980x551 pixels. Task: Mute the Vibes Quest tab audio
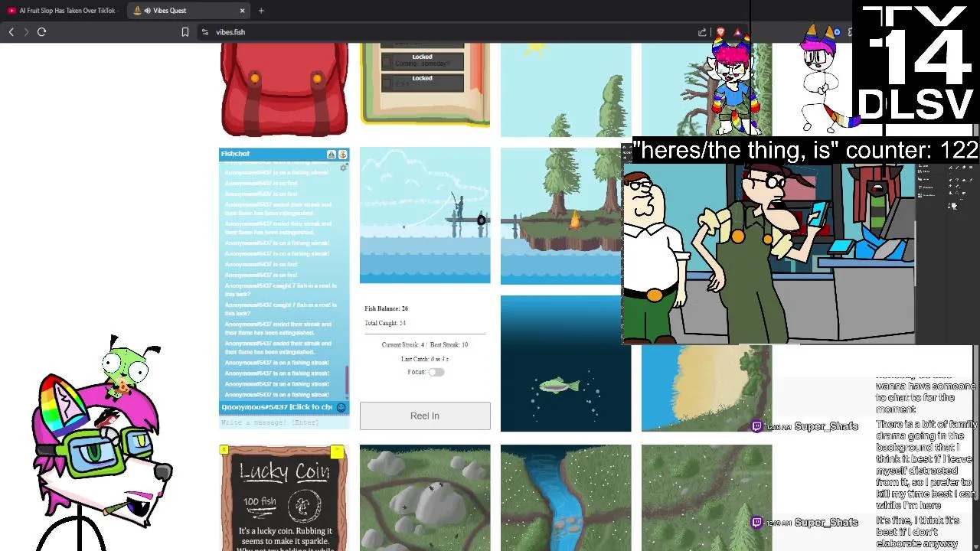[x=147, y=11]
